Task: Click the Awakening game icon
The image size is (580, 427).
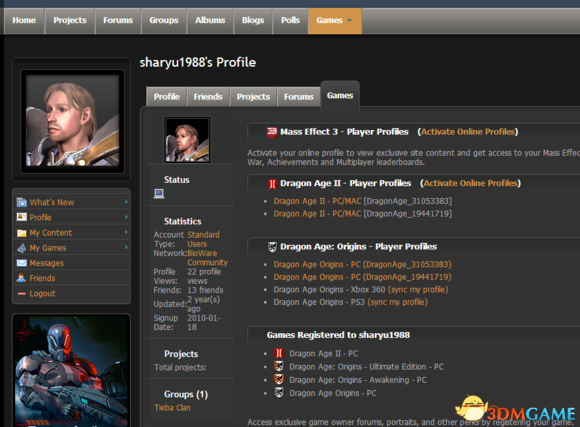Action: [279, 379]
